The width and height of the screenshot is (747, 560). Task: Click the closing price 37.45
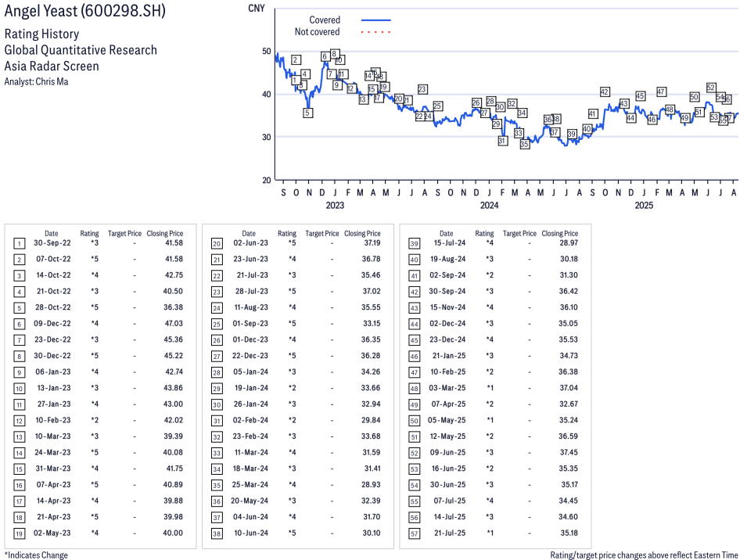coord(569,452)
